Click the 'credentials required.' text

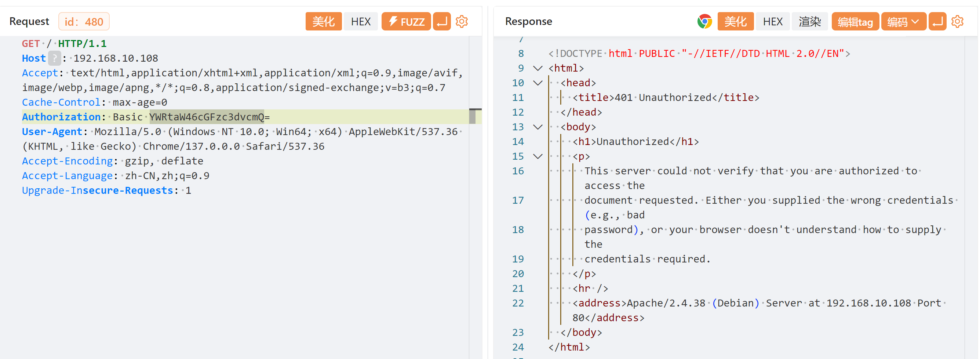click(x=648, y=259)
